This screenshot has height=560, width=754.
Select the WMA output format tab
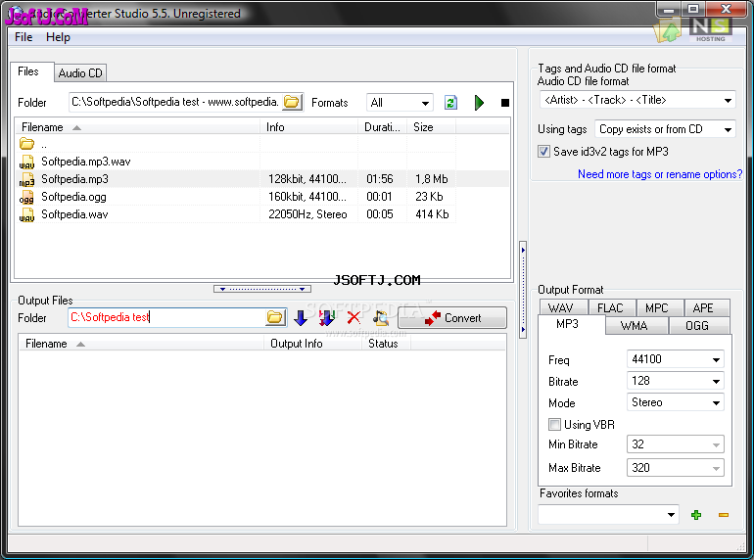[635, 325]
